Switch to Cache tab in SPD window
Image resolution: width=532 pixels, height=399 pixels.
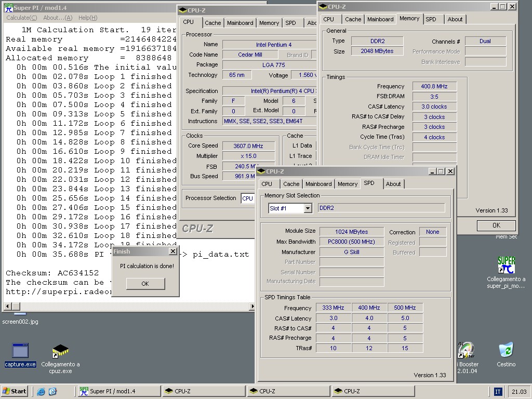pyautogui.click(x=291, y=184)
